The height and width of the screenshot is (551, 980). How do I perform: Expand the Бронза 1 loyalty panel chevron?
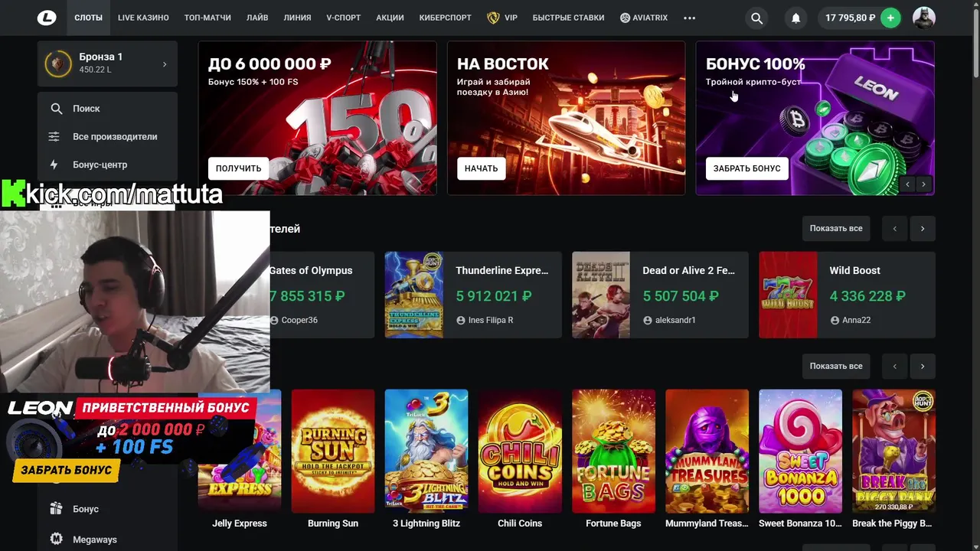(x=165, y=64)
